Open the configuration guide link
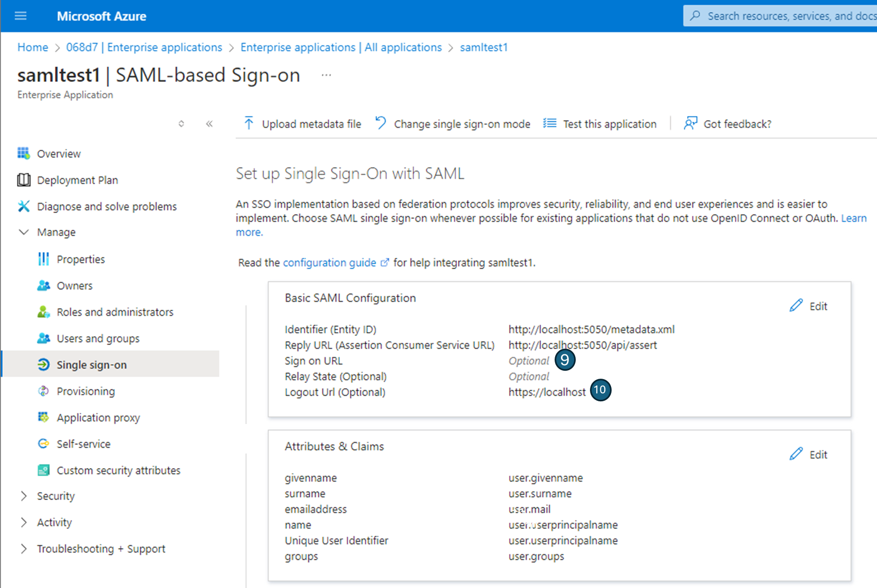Screen dimensions: 877x588 pyautogui.click(x=330, y=263)
